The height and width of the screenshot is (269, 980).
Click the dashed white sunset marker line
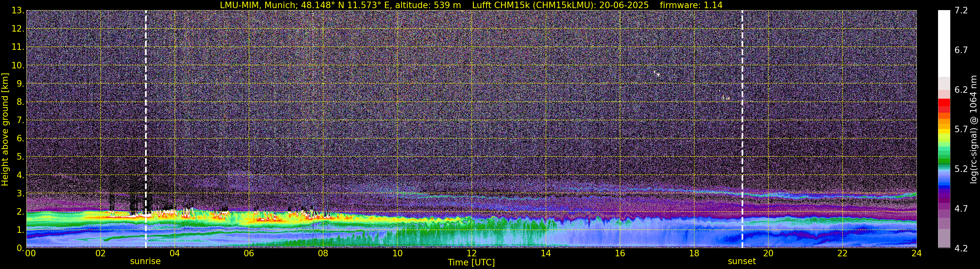coord(742,129)
